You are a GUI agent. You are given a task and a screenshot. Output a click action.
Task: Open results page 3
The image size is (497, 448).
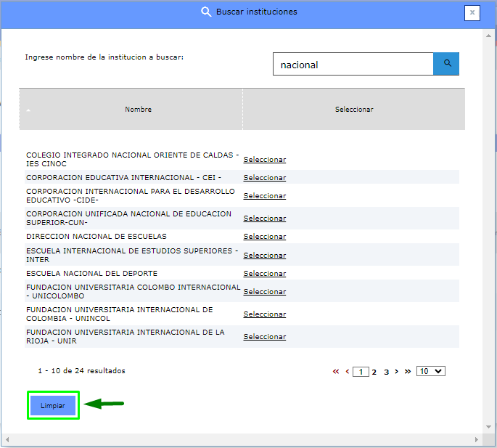tap(386, 372)
